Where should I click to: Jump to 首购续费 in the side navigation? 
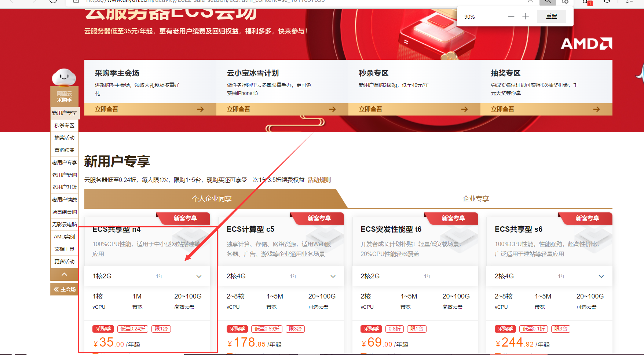tap(65, 150)
